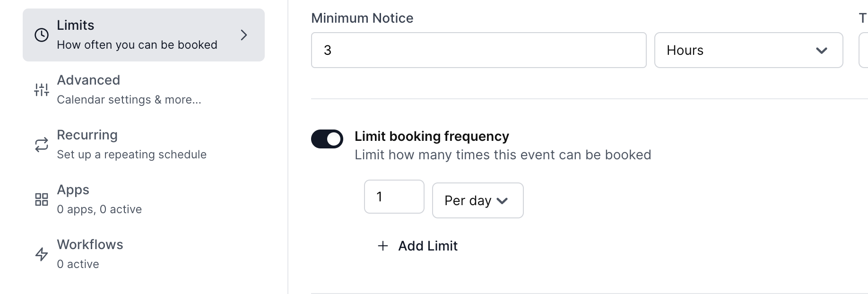Screen dimensions: 868x294
Task: Select the booking frequency count field
Action: pyautogui.click(x=394, y=197)
